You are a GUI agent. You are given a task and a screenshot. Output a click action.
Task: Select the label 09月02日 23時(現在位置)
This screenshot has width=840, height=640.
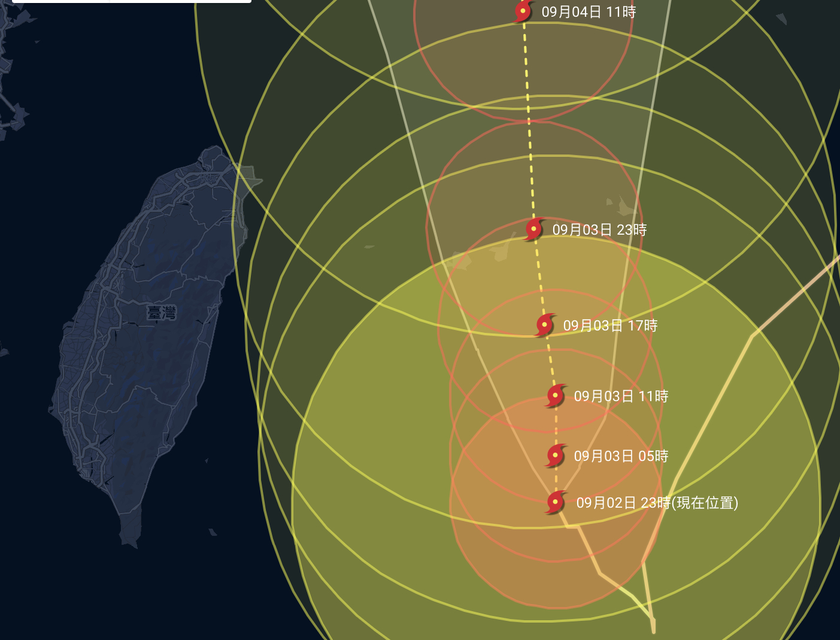[x=657, y=503]
